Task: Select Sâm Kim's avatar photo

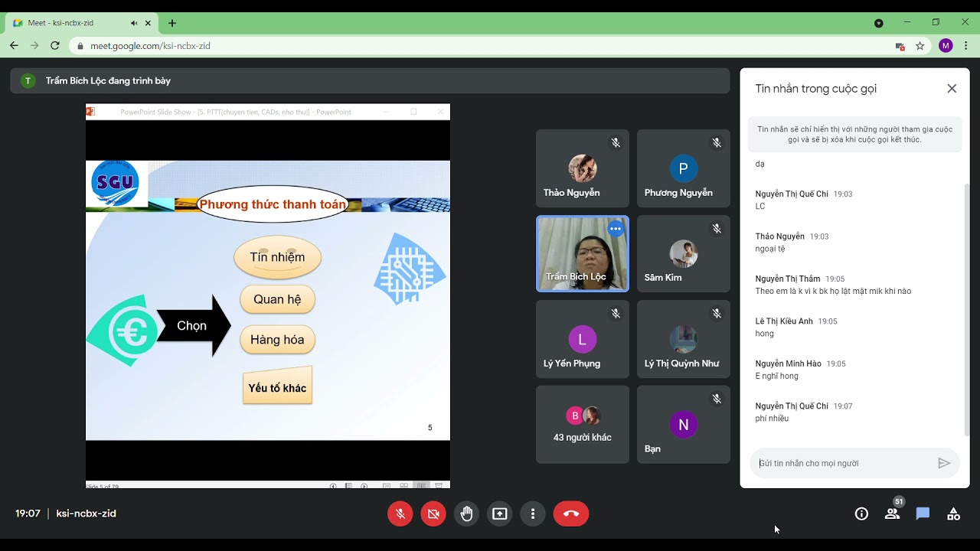Action: [x=684, y=253]
